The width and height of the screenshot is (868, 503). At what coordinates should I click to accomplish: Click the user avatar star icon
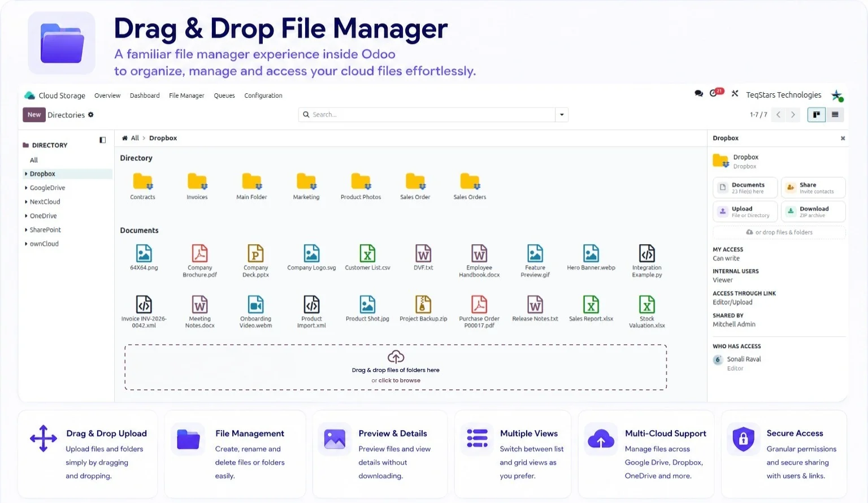(x=837, y=96)
